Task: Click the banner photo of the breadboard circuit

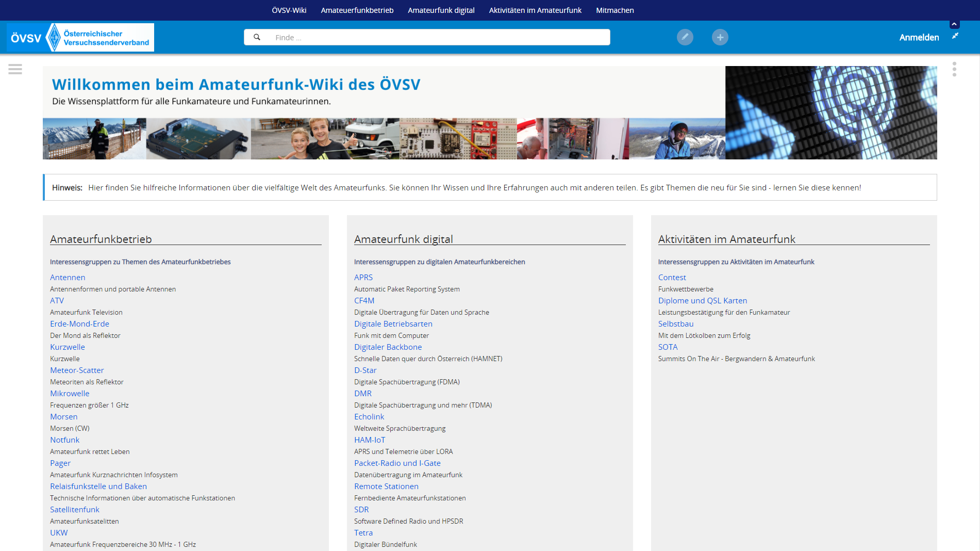Action: 458,139
